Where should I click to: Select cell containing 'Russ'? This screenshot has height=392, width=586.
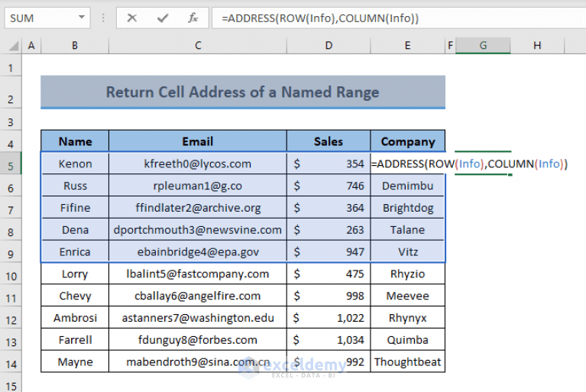[75, 186]
